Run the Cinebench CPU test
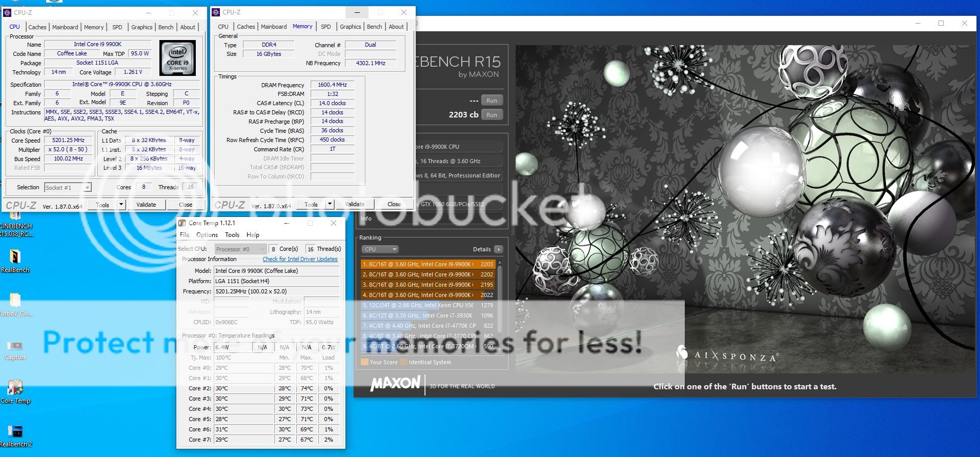The height and width of the screenshot is (457, 980). pos(492,115)
